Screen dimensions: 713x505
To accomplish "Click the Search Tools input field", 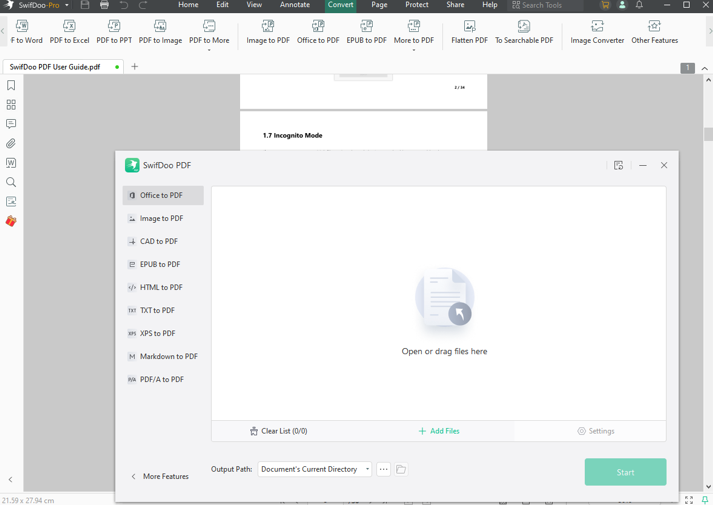I will (546, 5).
